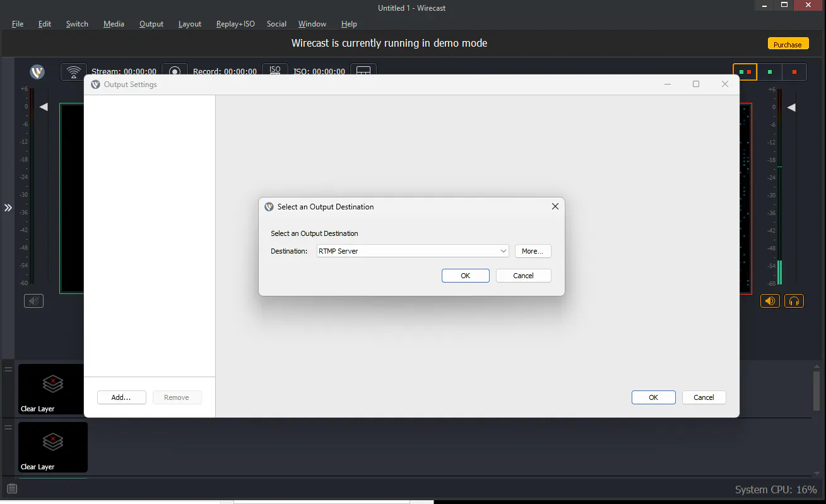
Task: Mute the preview audio speaker icon
Action: (x=34, y=301)
